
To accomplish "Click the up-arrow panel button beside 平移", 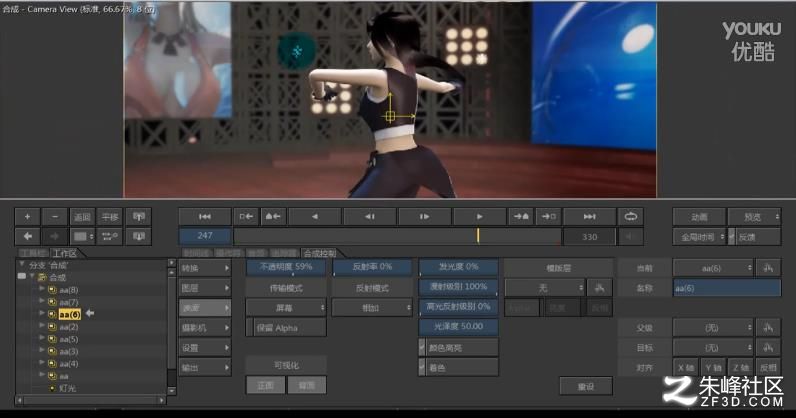I will (x=139, y=217).
